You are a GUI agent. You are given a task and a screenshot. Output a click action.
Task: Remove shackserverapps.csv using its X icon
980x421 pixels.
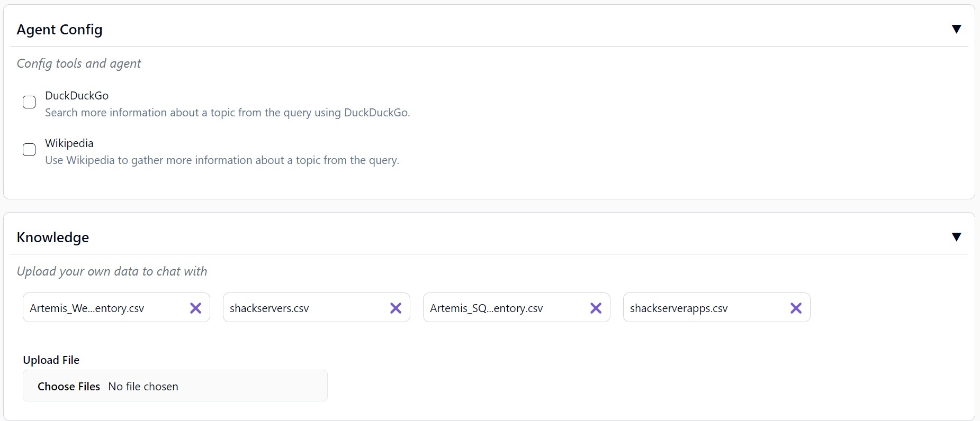[x=796, y=308]
